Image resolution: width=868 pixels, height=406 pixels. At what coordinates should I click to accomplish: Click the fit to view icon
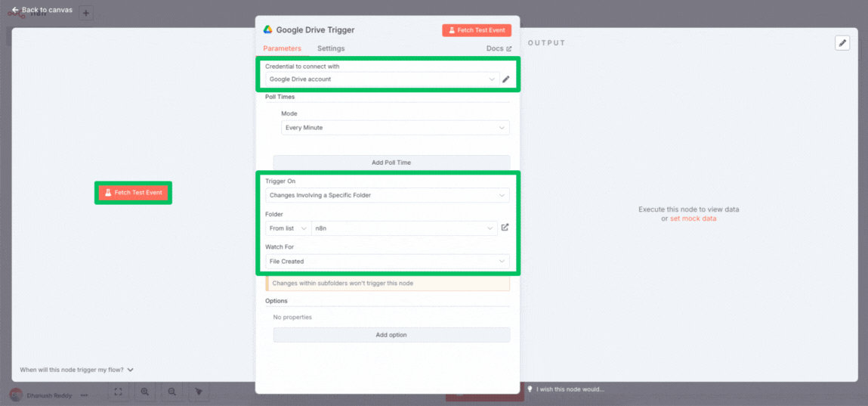point(118,392)
